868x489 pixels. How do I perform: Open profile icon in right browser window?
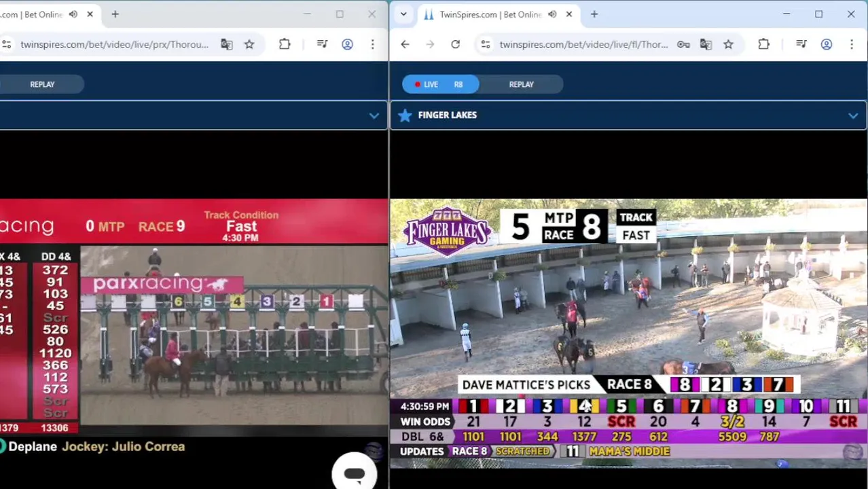827,44
